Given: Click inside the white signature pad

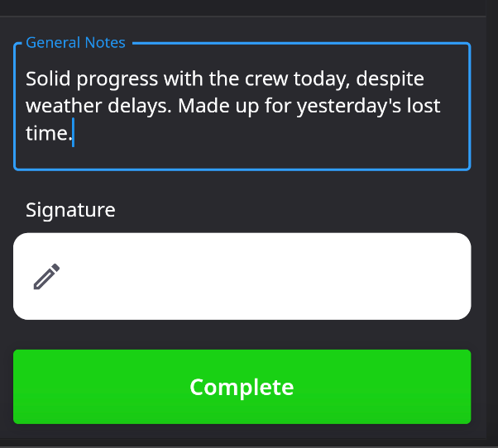Looking at the screenshot, I should (242, 276).
